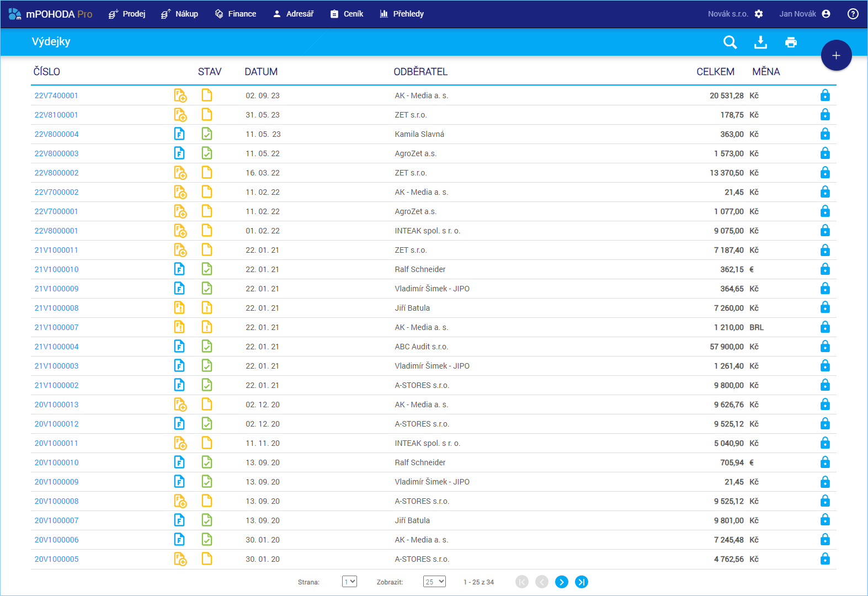The height and width of the screenshot is (596, 868).
Task: Click the previous page button
Action: point(542,582)
